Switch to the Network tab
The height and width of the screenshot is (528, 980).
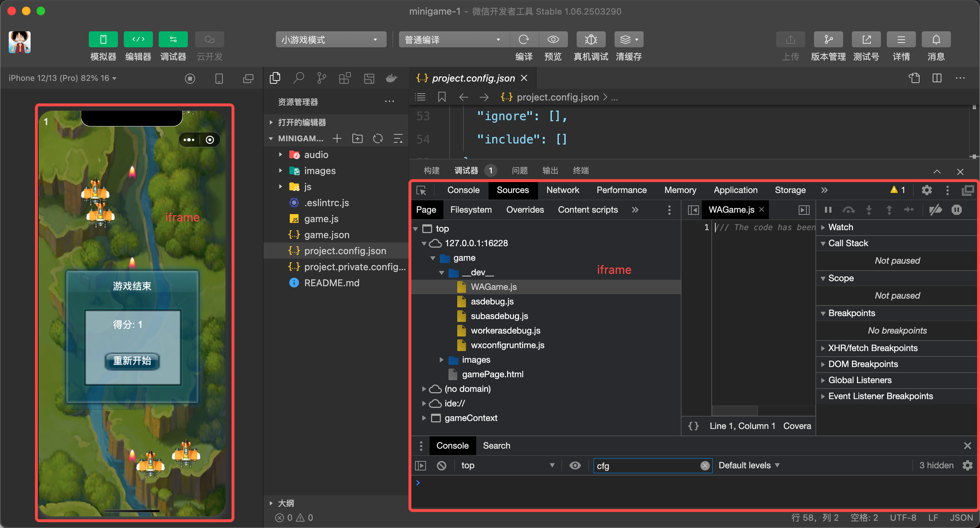coord(562,190)
